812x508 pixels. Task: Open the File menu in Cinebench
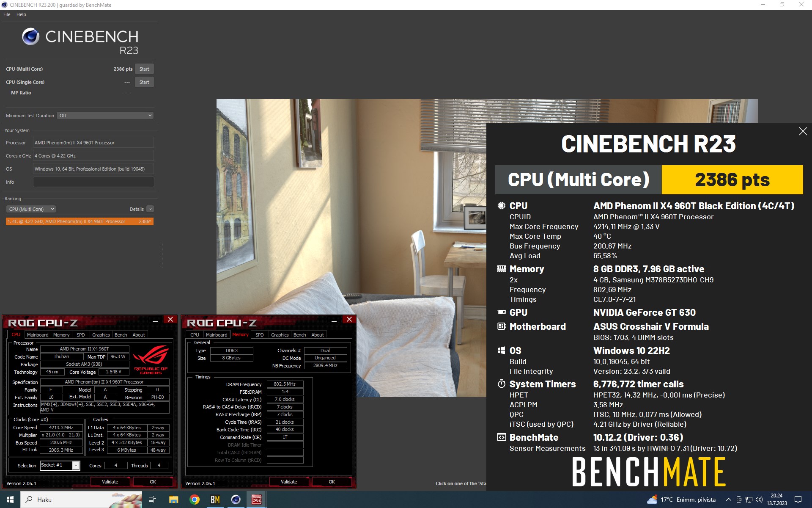pyautogui.click(x=7, y=14)
